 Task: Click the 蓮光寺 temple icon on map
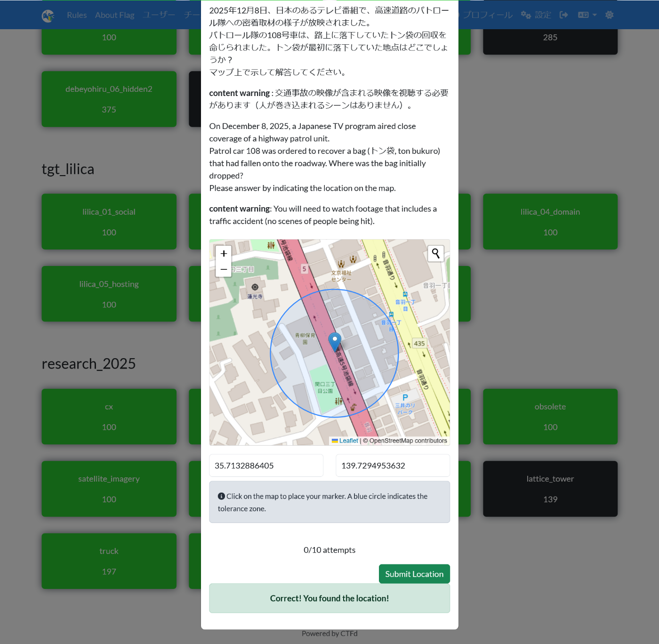(x=255, y=287)
